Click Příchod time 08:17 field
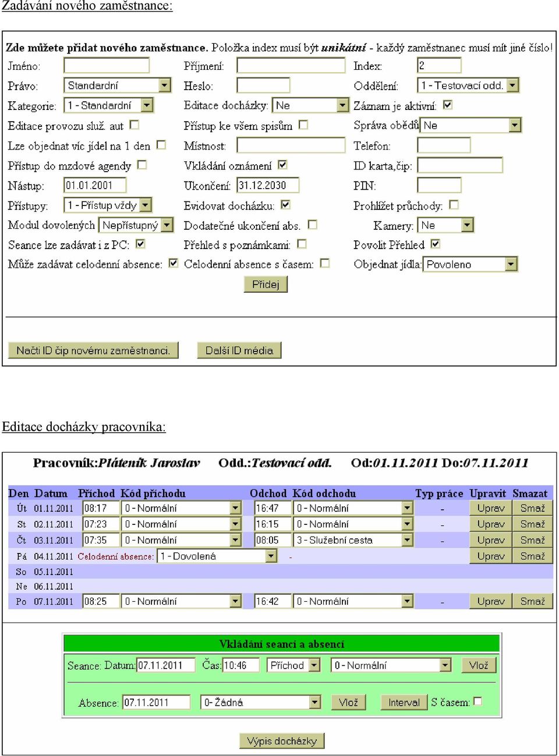The height and width of the screenshot is (756, 559). click(101, 508)
